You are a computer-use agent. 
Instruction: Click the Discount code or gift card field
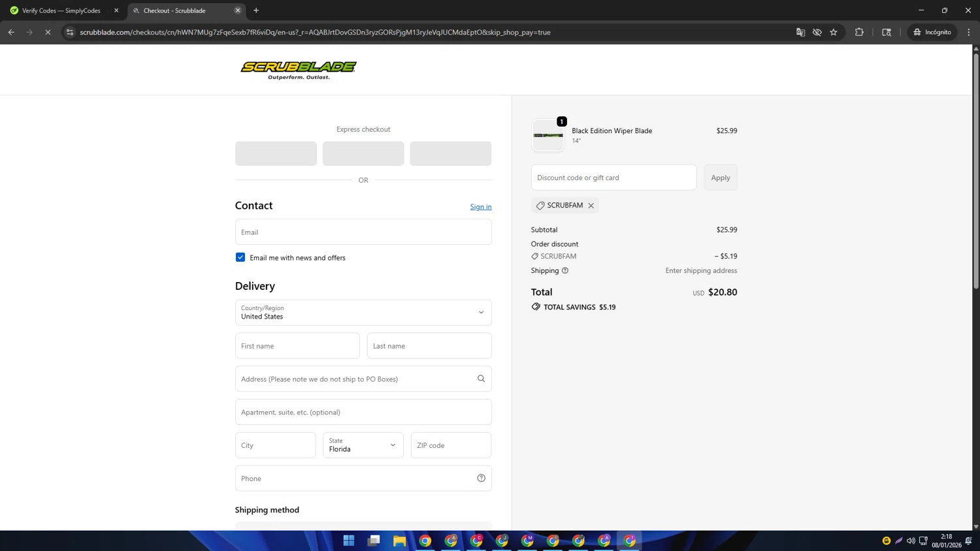point(613,178)
